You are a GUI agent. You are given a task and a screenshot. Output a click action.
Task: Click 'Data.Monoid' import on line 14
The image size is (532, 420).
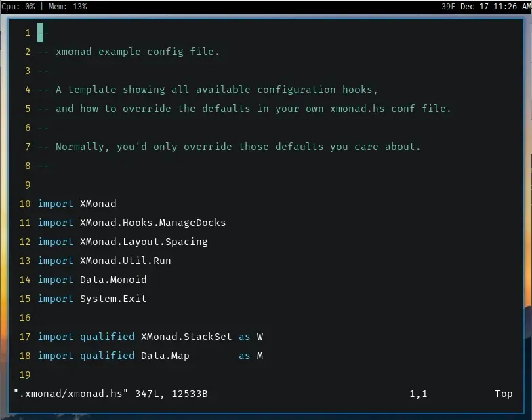113,280
